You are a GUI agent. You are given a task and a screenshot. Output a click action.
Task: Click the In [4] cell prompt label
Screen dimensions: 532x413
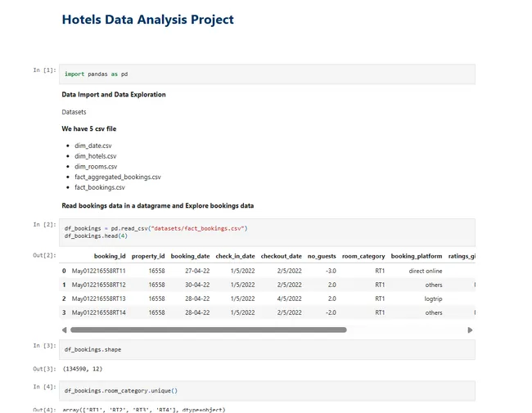click(44, 387)
